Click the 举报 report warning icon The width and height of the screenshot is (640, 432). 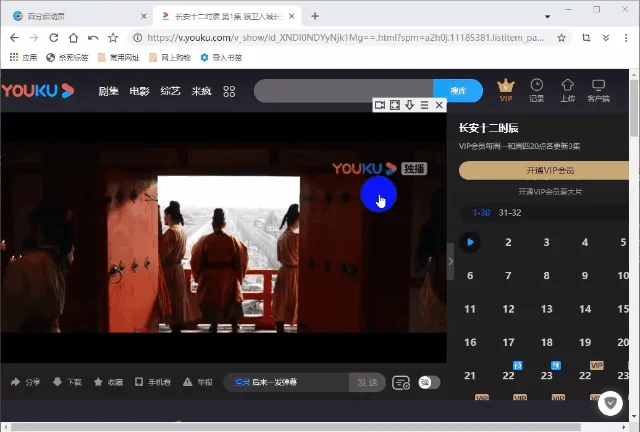198,382
